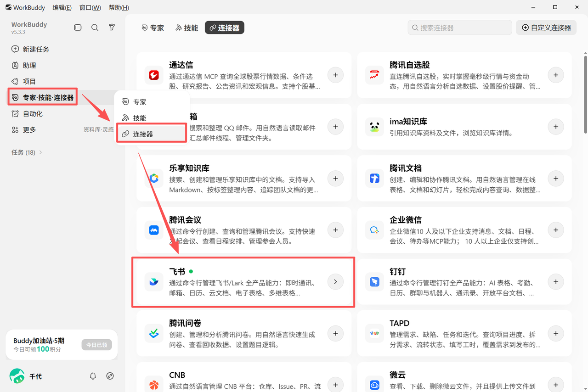
Task: Switch to the 专家 tab
Action: 153,28
